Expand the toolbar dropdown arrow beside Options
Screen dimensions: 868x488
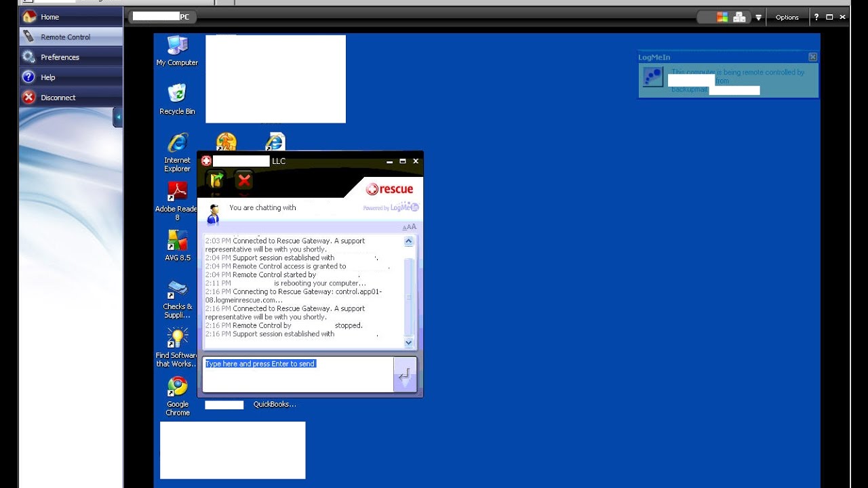coord(758,18)
